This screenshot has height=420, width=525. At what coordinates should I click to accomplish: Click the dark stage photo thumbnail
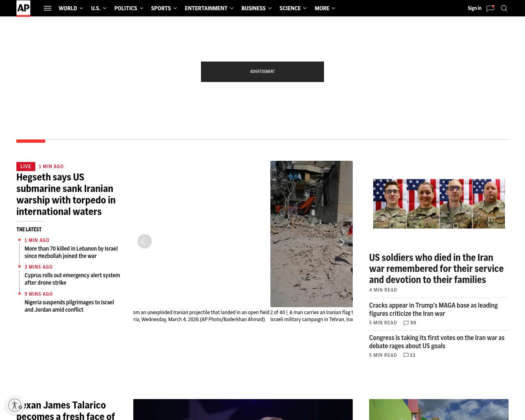pyautogui.click(x=243, y=409)
